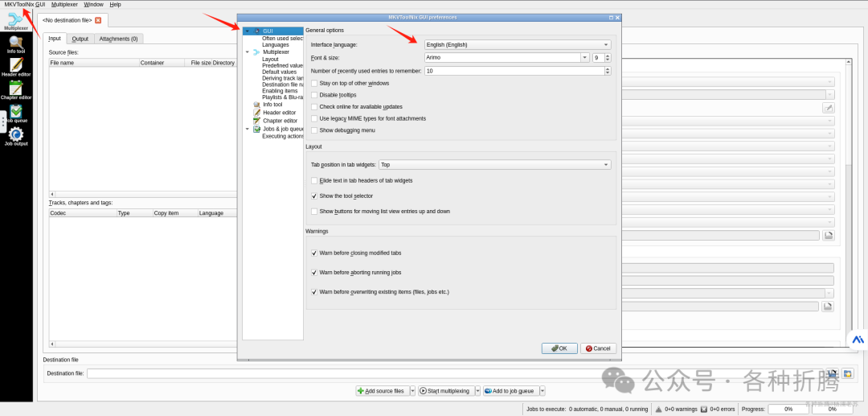Click Add to job queue button
Viewport: 868px width, 416px height.
(511, 391)
